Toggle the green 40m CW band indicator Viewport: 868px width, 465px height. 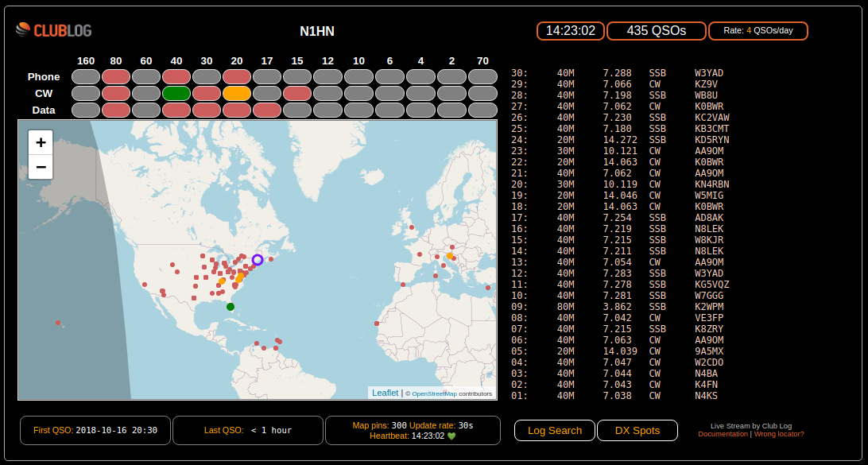pyautogui.click(x=176, y=93)
